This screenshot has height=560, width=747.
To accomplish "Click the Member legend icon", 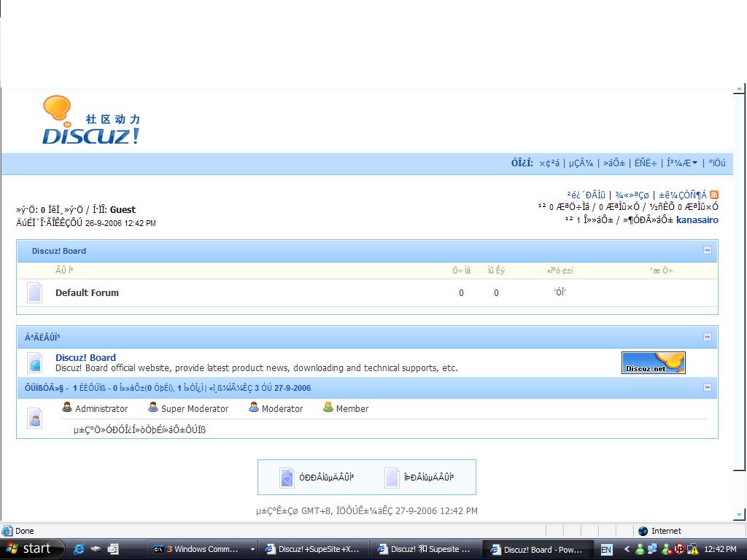I will click(x=328, y=407).
